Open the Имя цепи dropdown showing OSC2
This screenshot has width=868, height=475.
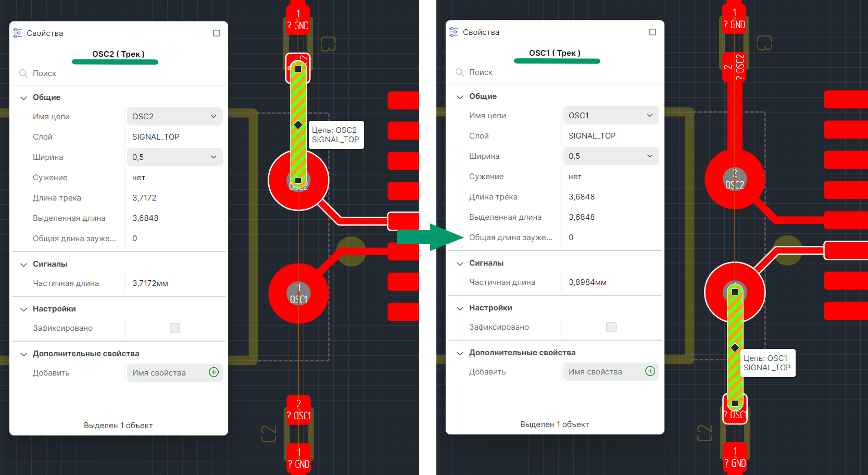(174, 116)
